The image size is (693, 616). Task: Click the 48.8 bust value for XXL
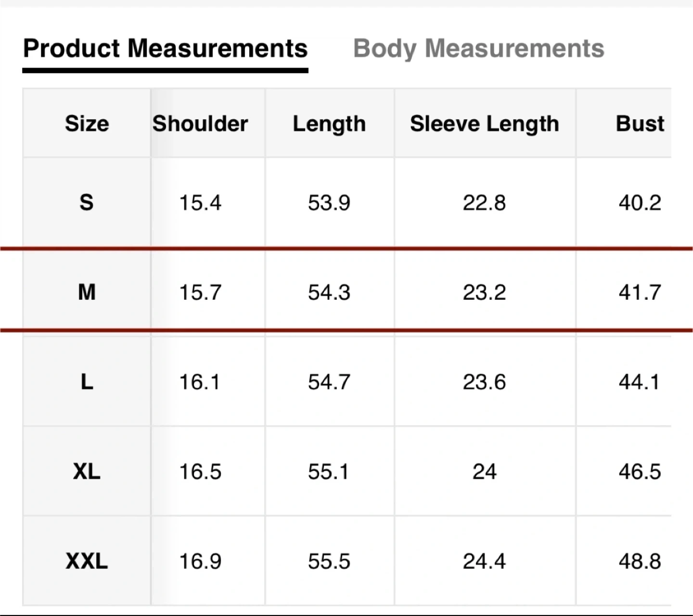[x=640, y=561]
